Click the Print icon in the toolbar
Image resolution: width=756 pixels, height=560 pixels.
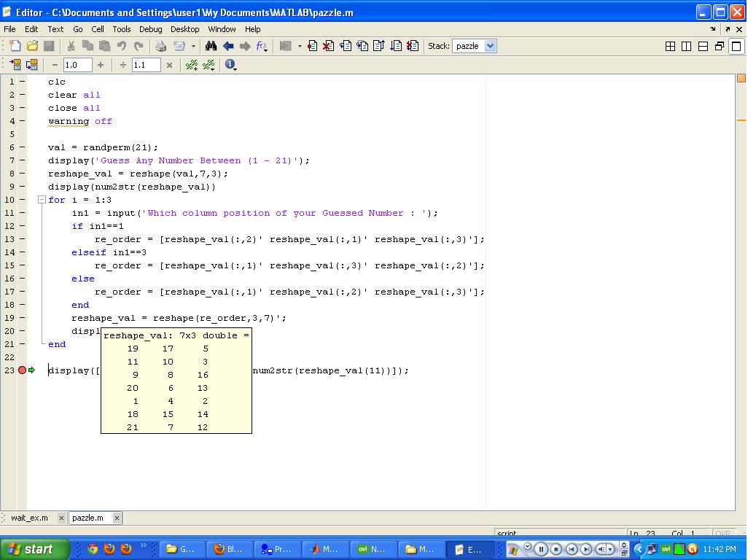pyautogui.click(x=161, y=45)
